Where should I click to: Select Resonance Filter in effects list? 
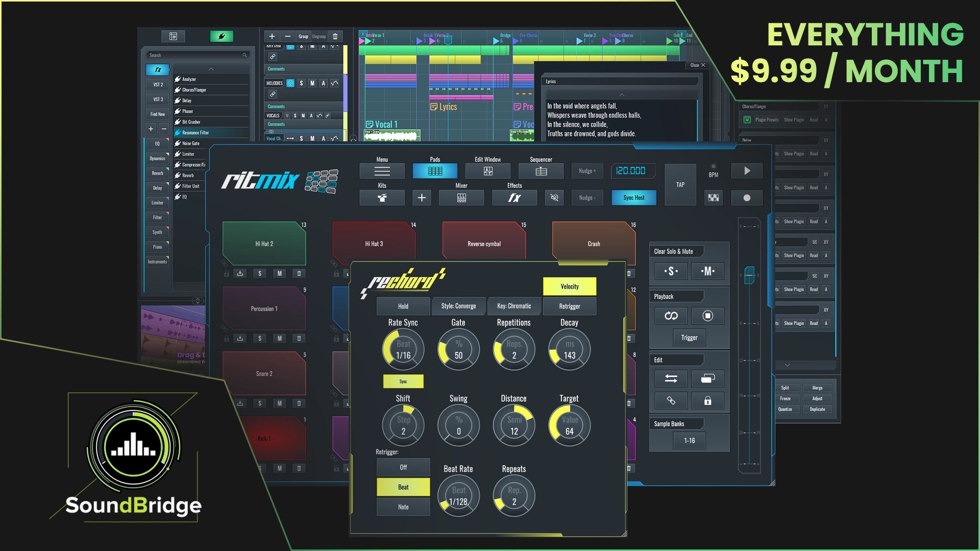pyautogui.click(x=195, y=133)
